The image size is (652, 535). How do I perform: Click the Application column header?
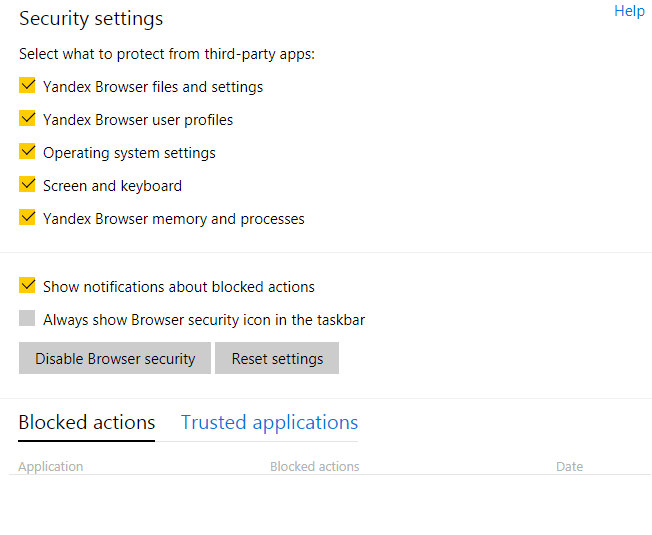[x=51, y=466]
